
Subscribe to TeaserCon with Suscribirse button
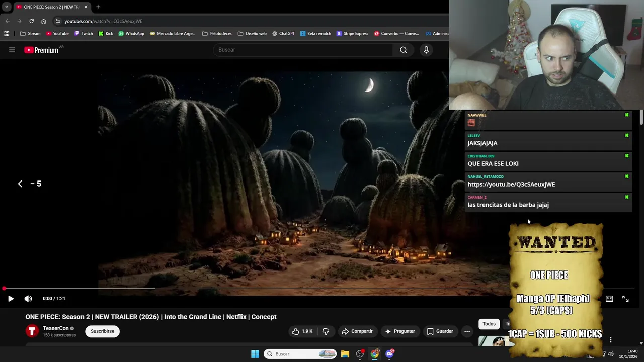pyautogui.click(x=103, y=331)
